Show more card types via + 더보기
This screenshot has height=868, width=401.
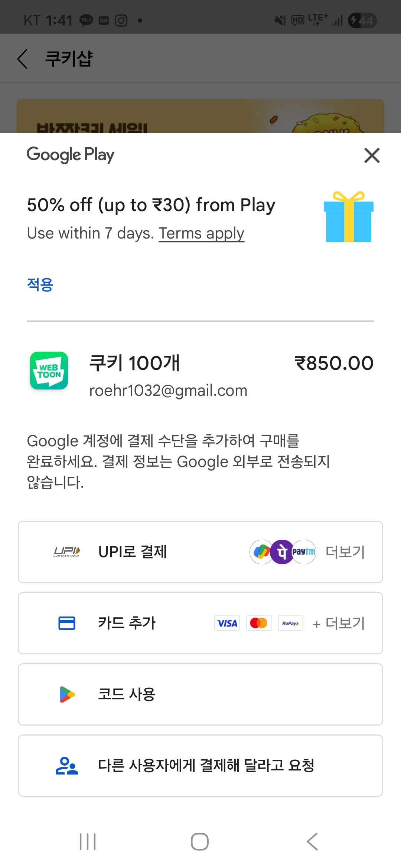(x=339, y=623)
